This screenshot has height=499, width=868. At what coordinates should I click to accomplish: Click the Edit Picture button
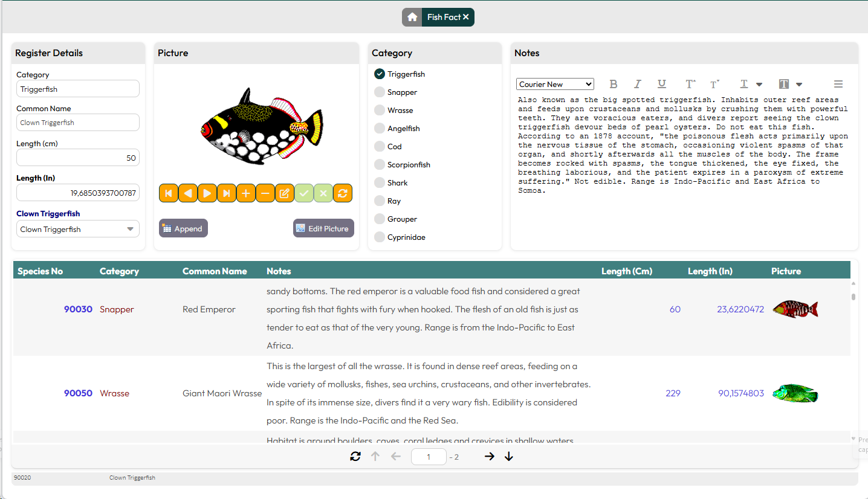coord(323,228)
